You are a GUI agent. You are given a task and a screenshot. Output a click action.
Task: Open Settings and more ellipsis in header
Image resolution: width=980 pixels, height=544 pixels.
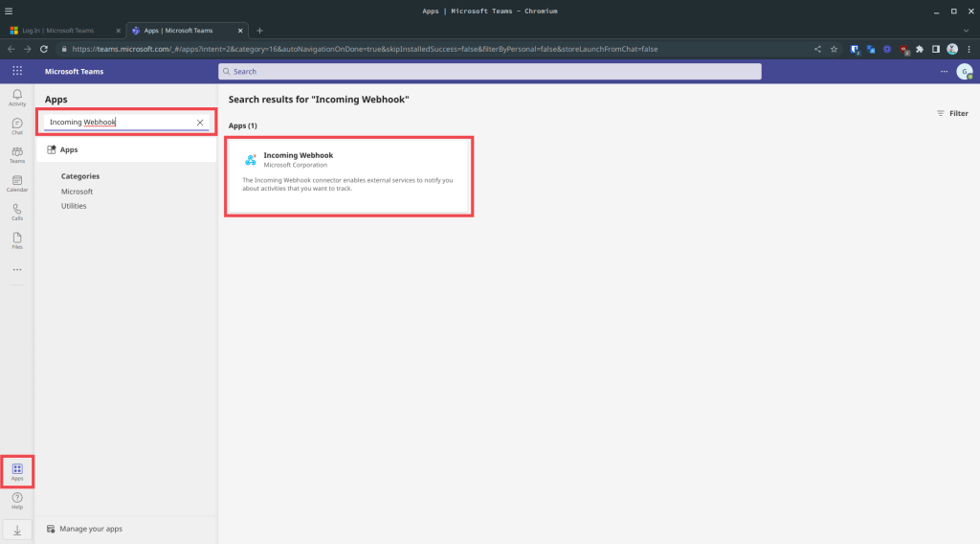click(944, 71)
